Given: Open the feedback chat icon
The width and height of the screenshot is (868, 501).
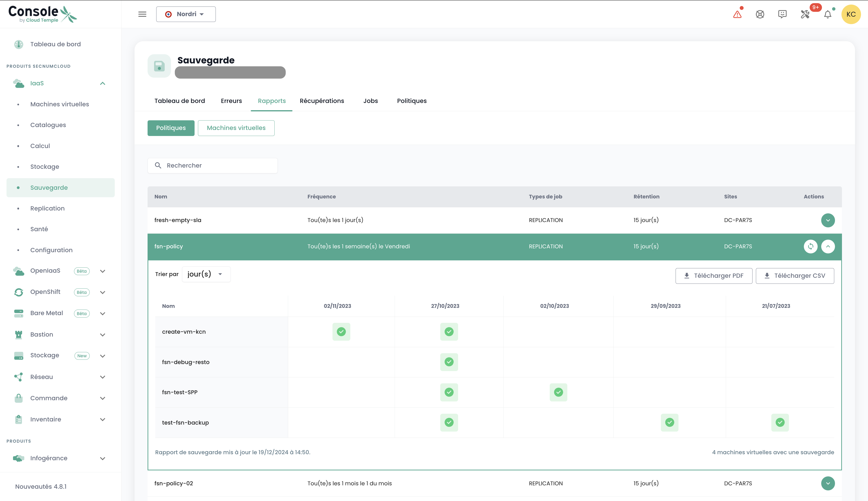Looking at the screenshot, I should pos(782,14).
